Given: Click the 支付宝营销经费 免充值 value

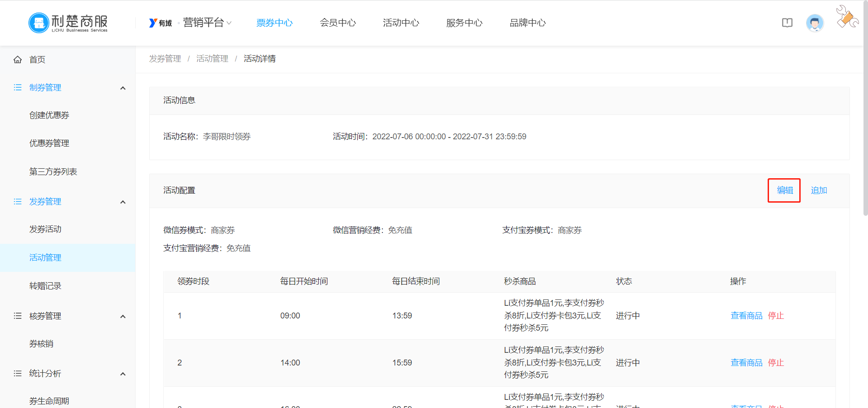Looking at the screenshot, I should point(238,248).
